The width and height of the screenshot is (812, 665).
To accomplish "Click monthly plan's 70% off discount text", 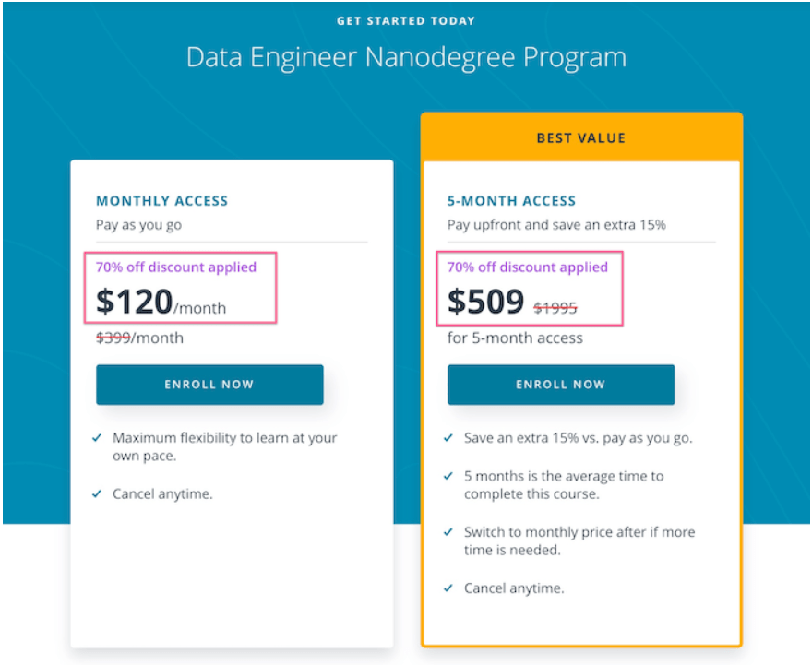I will 176,267.
